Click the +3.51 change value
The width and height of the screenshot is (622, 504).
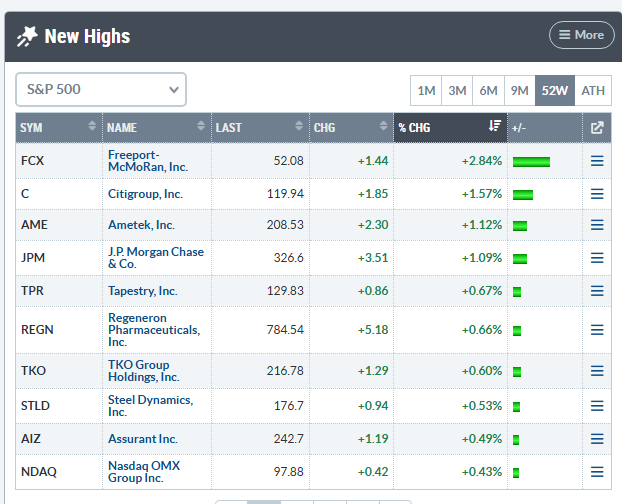coord(373,258)
